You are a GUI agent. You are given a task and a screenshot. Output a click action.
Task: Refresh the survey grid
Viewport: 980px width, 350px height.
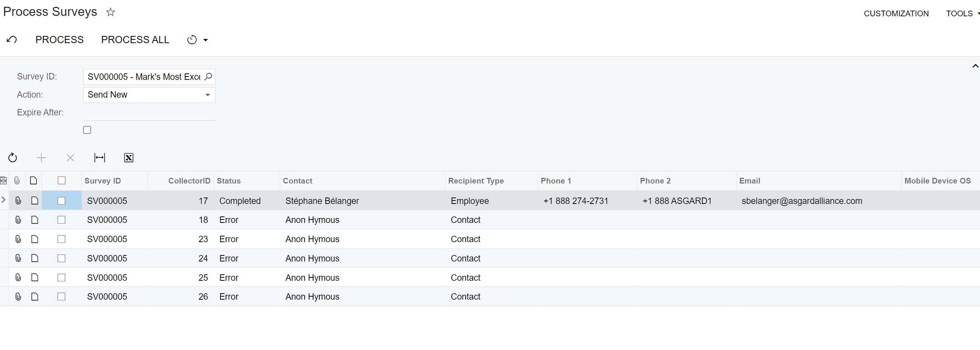pyautogui.click(x=12, y=158)
